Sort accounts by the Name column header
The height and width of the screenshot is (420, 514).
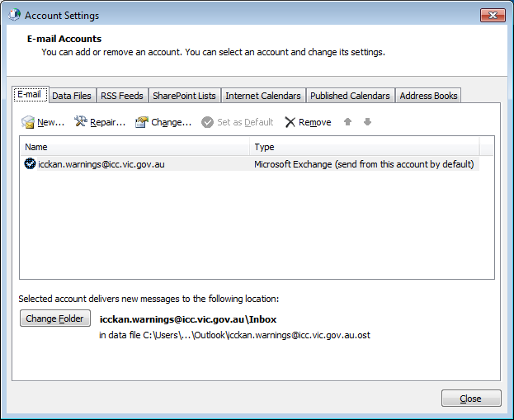coord(134,147)
